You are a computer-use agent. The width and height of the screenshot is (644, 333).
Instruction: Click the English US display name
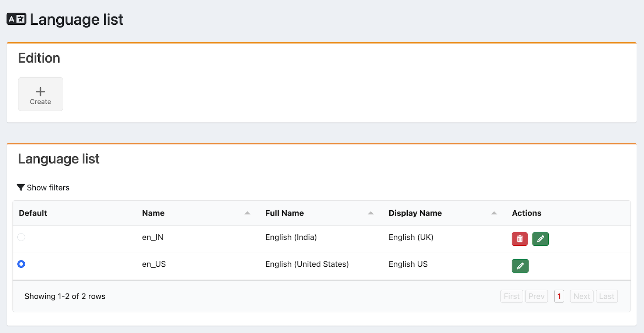coord(408,264)
